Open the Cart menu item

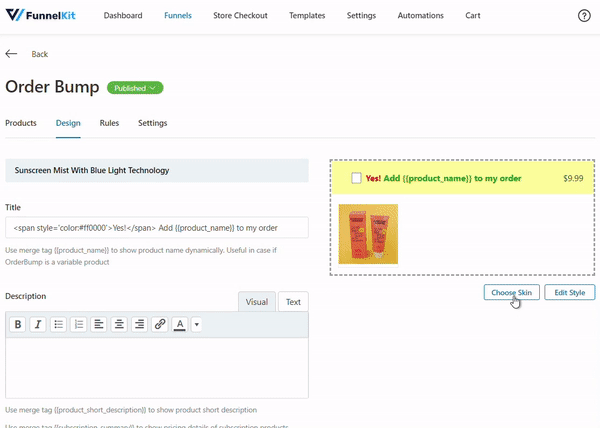[473, 16]
